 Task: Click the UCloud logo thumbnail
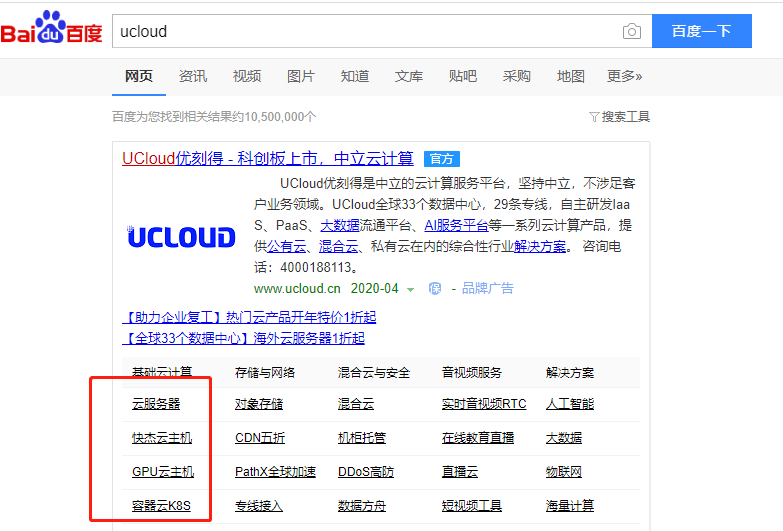[182, 237]
